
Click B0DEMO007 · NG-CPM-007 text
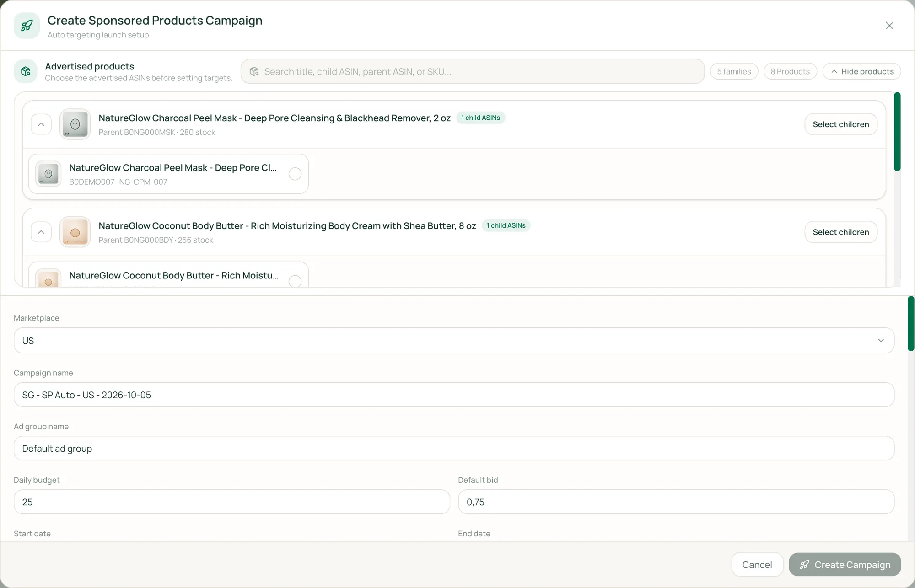(118, 182)
